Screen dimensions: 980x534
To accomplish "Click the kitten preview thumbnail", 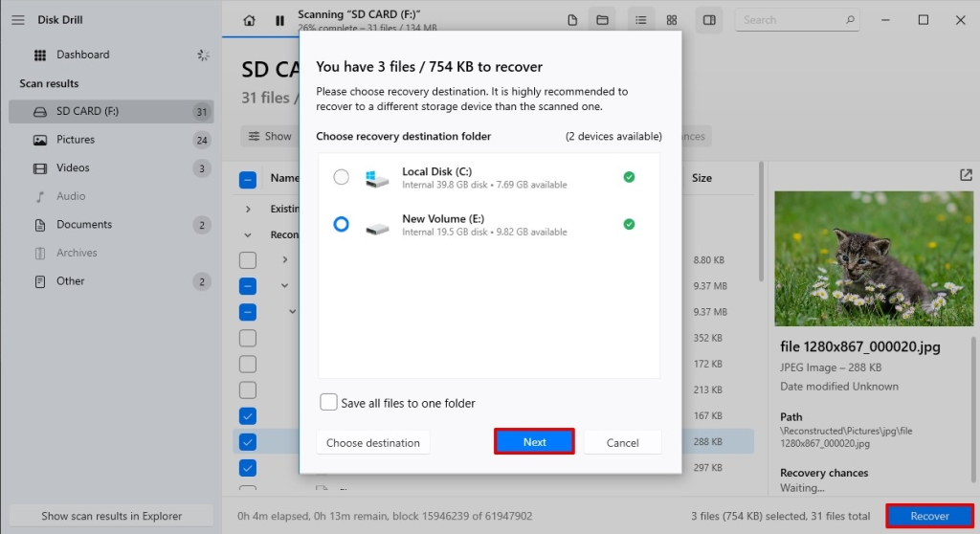I will pyautogui.click(x=874, y=258).
